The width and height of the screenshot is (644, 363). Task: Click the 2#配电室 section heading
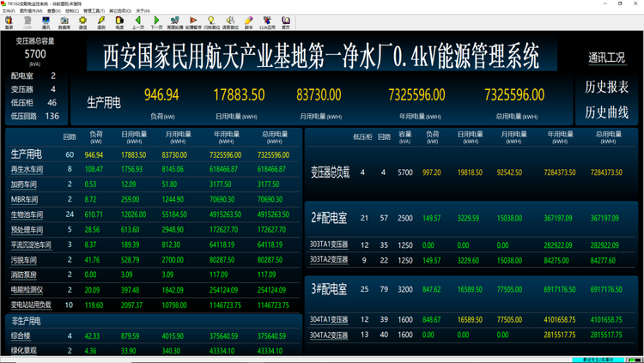click(x=329, y=218)
